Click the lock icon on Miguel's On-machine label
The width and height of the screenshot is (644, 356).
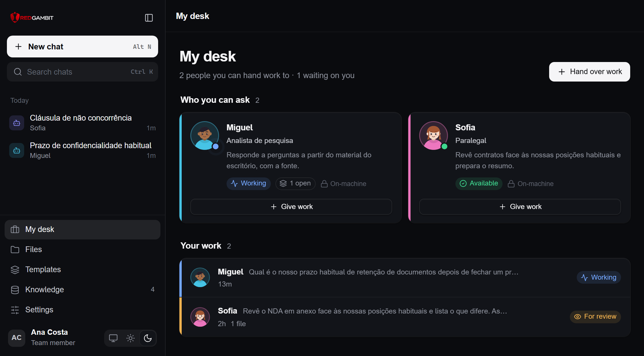click(324, 184)
